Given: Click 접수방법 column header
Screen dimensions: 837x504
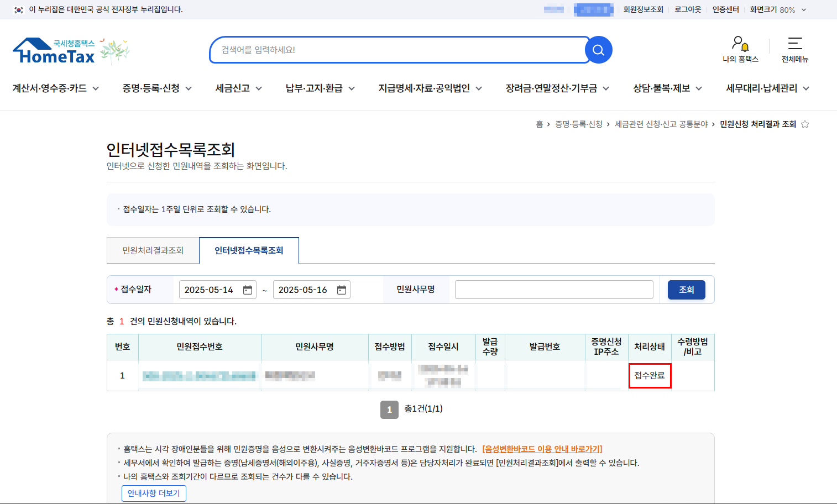Looking at the screenshot, I should click(390, 347).
